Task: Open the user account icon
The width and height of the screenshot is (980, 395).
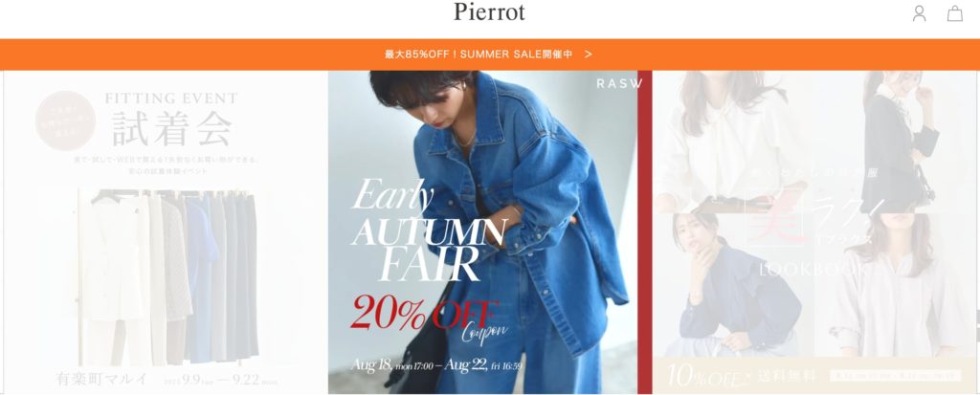Action: pos(919,13)
